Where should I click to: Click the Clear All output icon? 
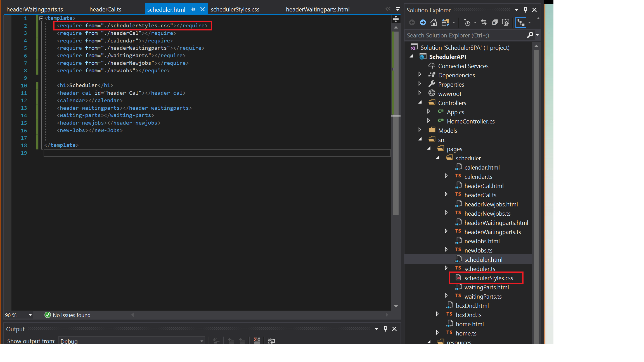[x=257, y=340]
